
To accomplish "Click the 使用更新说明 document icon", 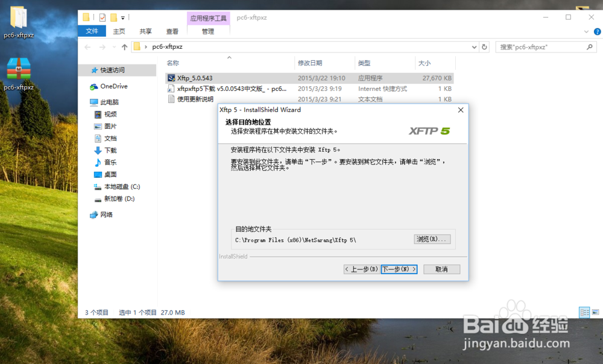I will pyautogui.click(x=171, y=99).
